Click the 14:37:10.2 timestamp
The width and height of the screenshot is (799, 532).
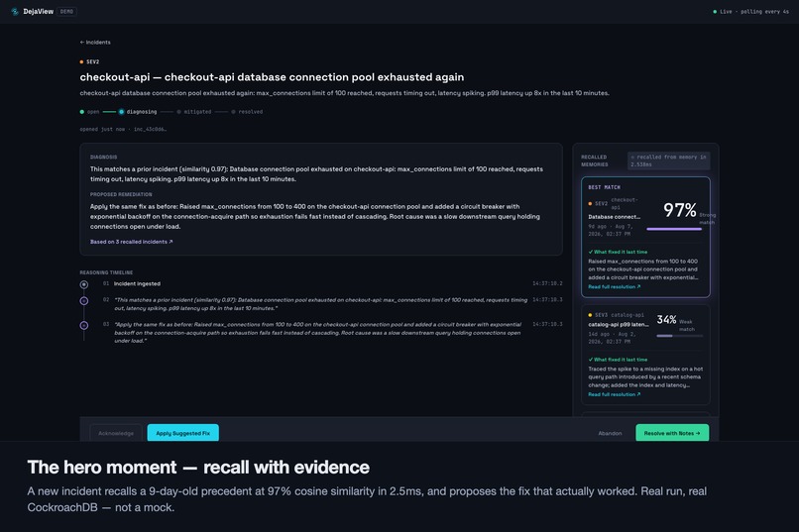547,283
